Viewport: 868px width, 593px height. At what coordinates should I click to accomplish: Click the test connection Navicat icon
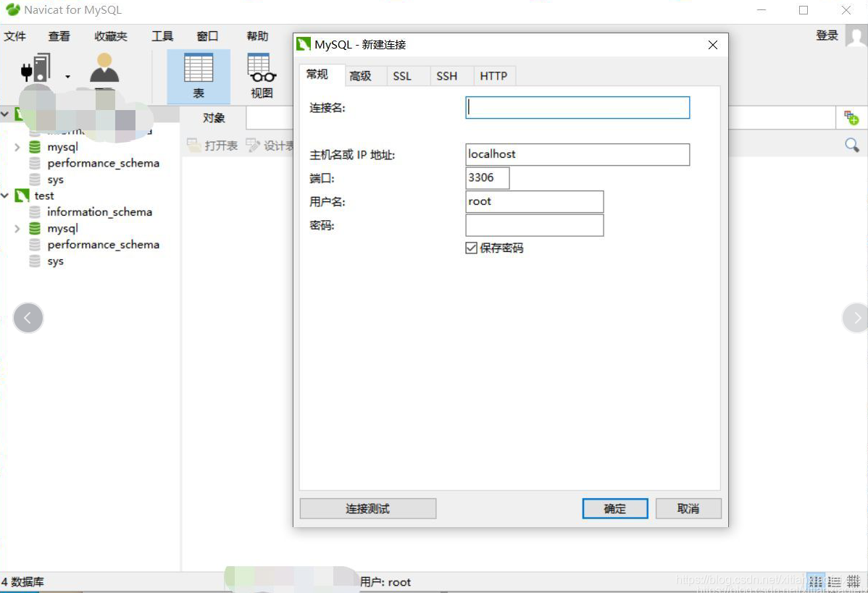(22, 195)
